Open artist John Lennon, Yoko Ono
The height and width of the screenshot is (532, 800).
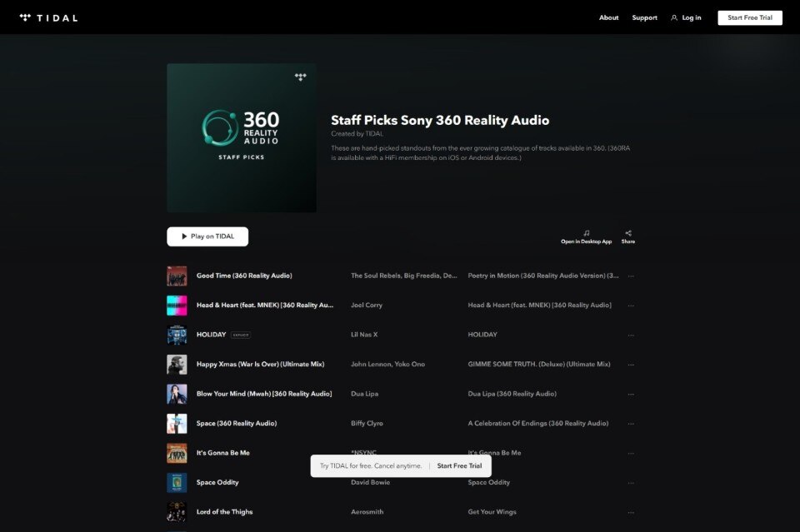pos(387,365)
